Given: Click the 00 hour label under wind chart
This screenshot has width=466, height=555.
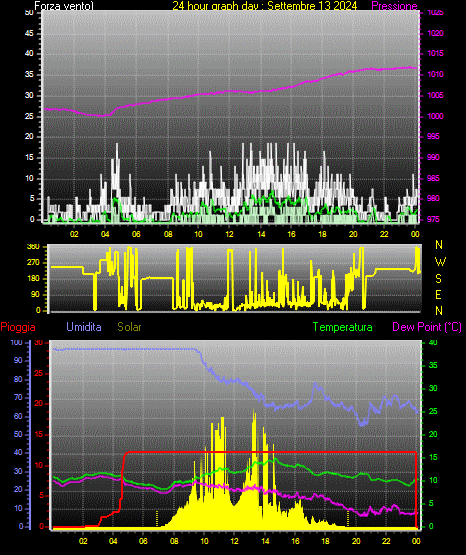Looking at the screenshot, I should (415, 234).
